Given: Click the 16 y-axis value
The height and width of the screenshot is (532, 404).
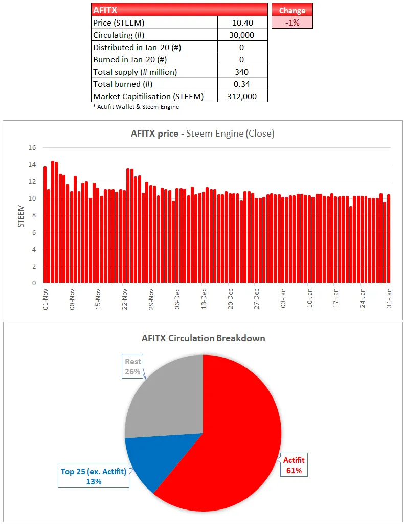Looking at the screenshot, I should (32, 148).
